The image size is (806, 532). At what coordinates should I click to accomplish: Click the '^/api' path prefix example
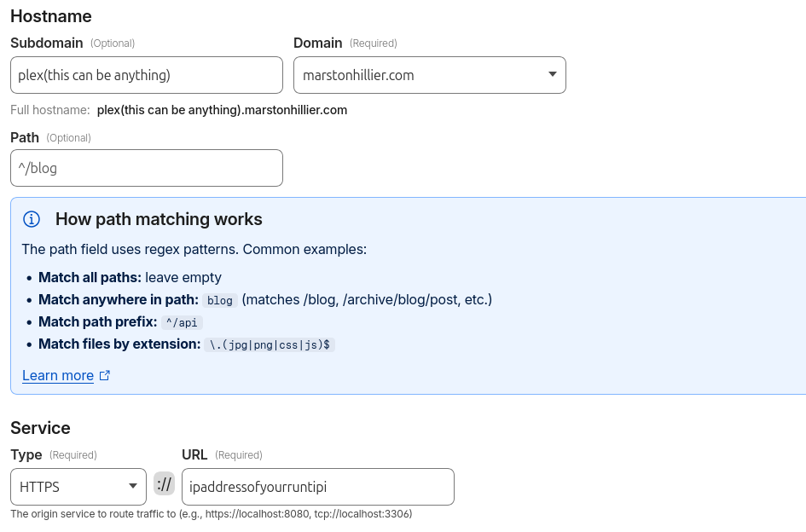(x=182, y=322)
